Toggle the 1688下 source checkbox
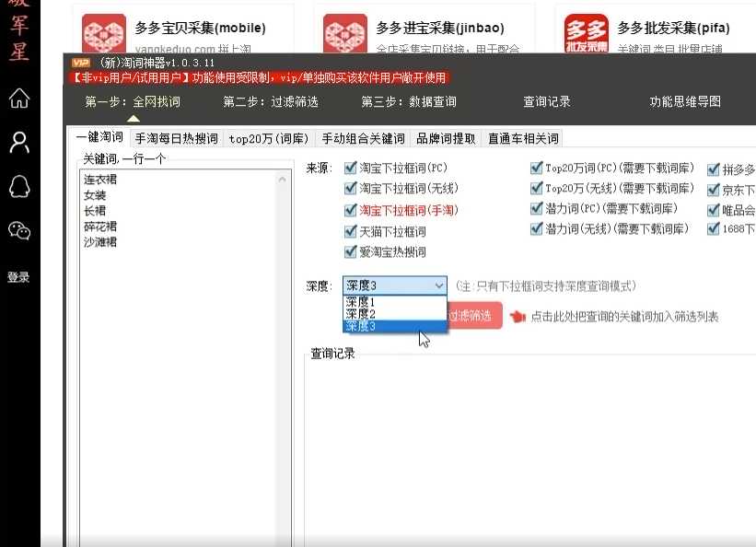 (x=713, y=228)
